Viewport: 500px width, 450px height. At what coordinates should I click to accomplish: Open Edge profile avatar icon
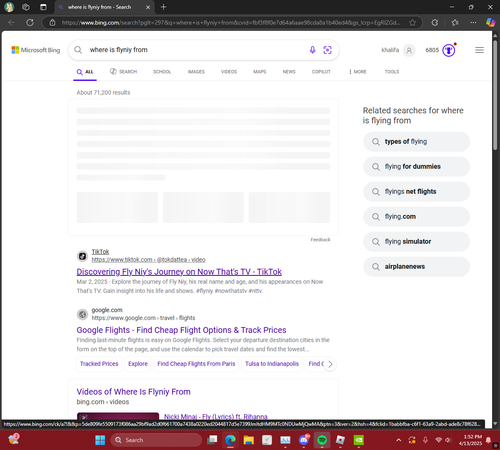pyautogui.click(x=9, y=7)
